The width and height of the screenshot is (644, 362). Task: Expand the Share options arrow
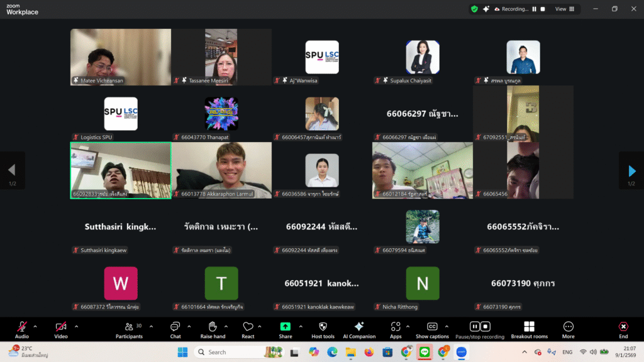point(301,326)
